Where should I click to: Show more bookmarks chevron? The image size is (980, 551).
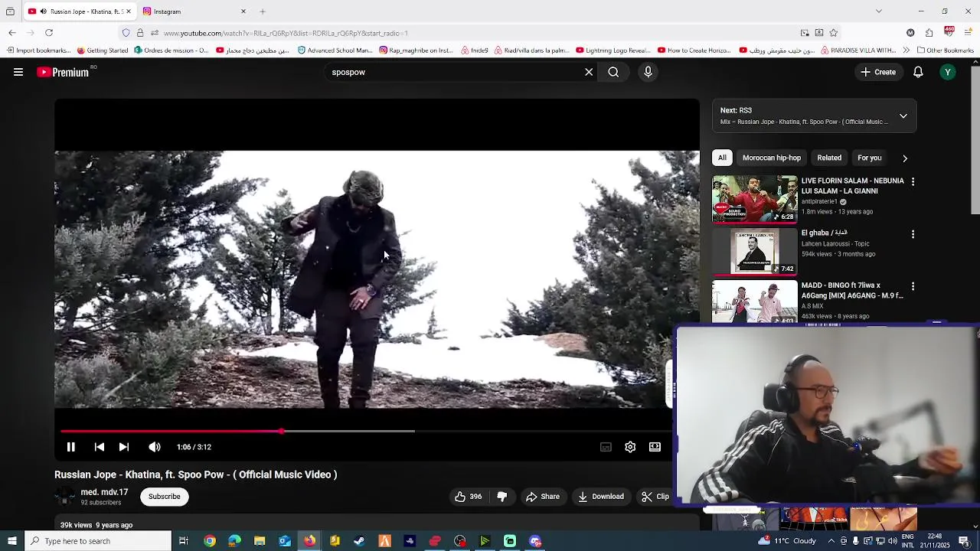pos(906,51)
